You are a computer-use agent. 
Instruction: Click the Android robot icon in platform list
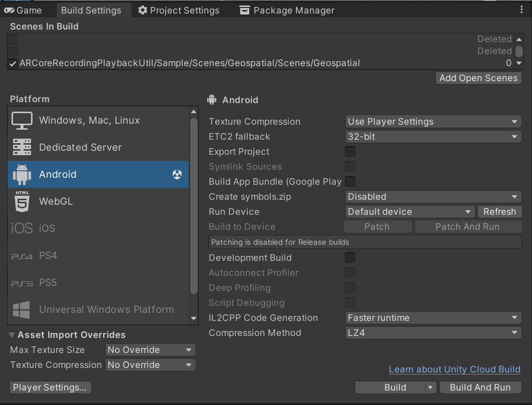click(22, 175)
